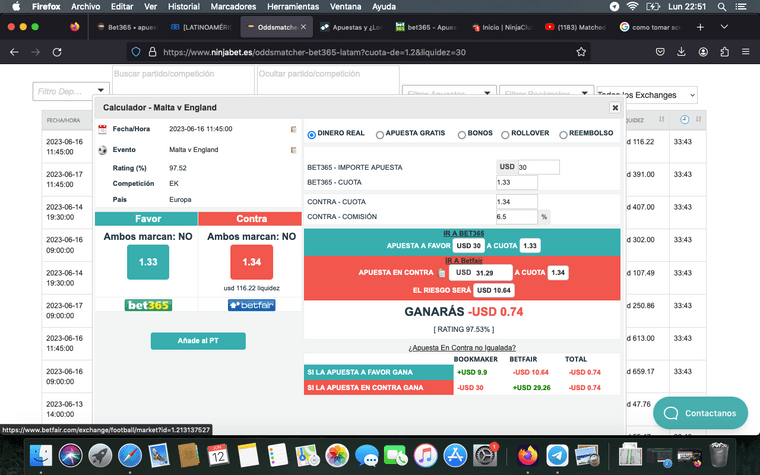Click the tracking protection shield icon
Image resolution: width=760 pixels, height=475 pixels.
(x=136, y=52)
